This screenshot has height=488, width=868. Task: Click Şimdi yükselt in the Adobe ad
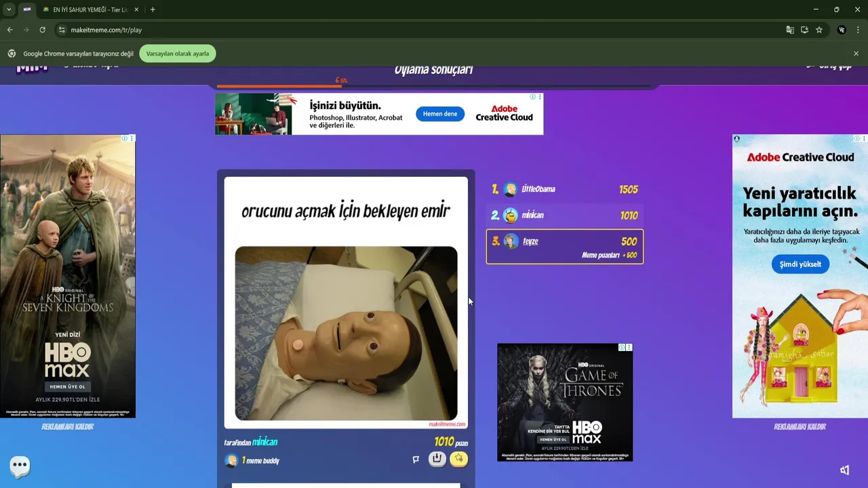(800, 264)
